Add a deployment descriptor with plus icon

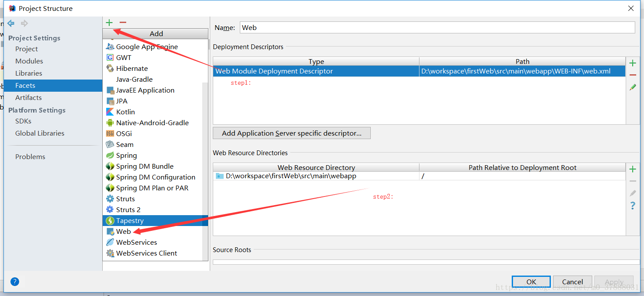633,63
